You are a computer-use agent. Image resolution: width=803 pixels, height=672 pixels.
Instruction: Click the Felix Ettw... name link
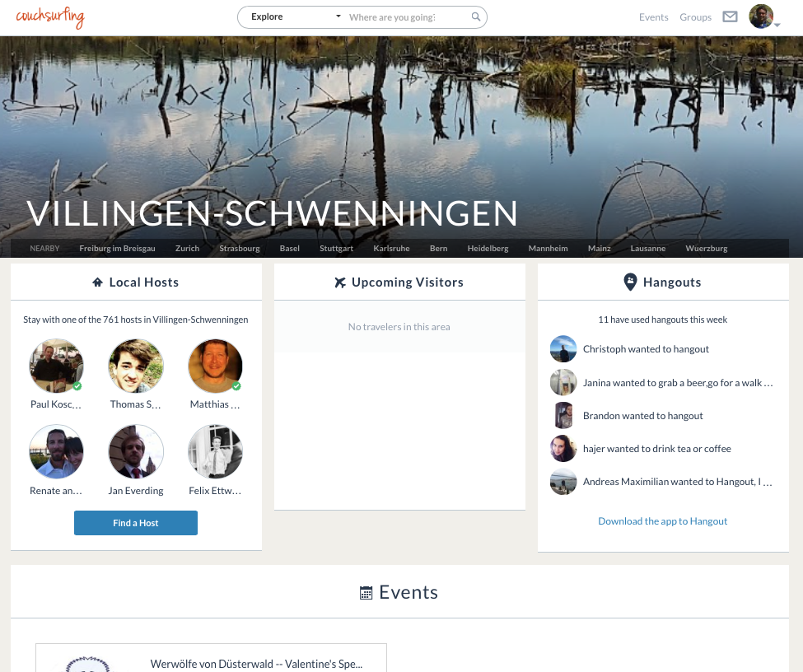(215, 491)
